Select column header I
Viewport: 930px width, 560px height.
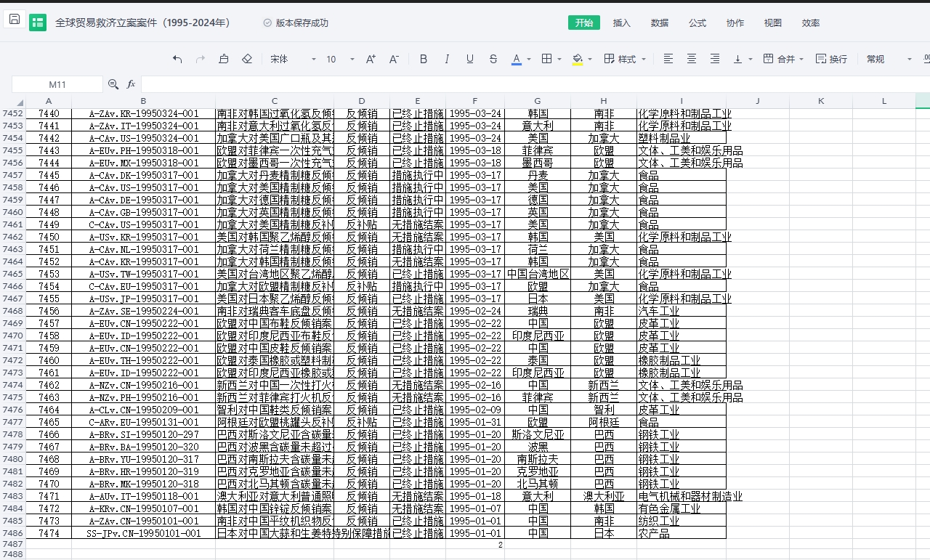[682, 101]
